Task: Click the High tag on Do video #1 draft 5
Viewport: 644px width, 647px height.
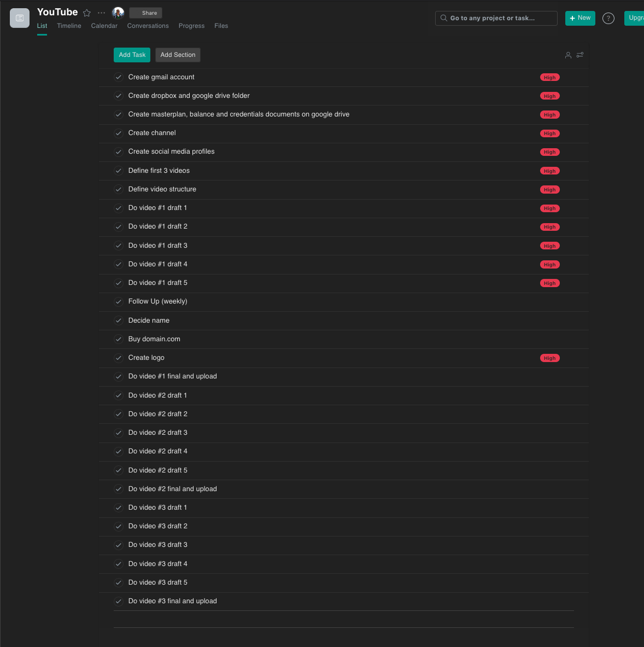Action: coord(549,283)
